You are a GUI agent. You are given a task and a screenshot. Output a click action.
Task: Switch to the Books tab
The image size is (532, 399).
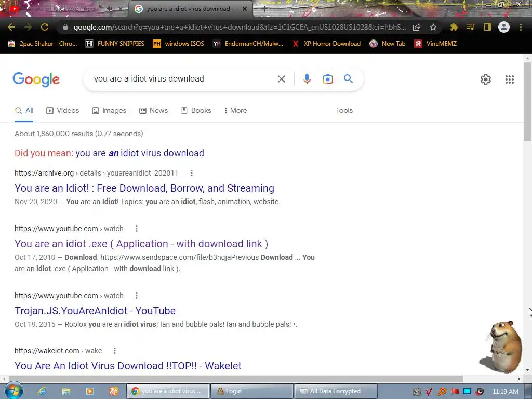pyautogui.click(x=196, y=110)
